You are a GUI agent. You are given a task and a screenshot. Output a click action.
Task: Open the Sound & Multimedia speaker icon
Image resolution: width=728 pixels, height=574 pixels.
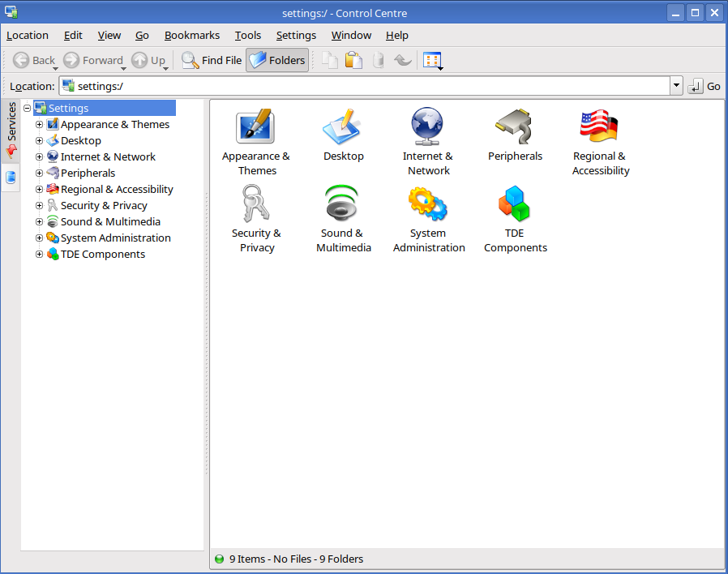(x=343, y=204)
